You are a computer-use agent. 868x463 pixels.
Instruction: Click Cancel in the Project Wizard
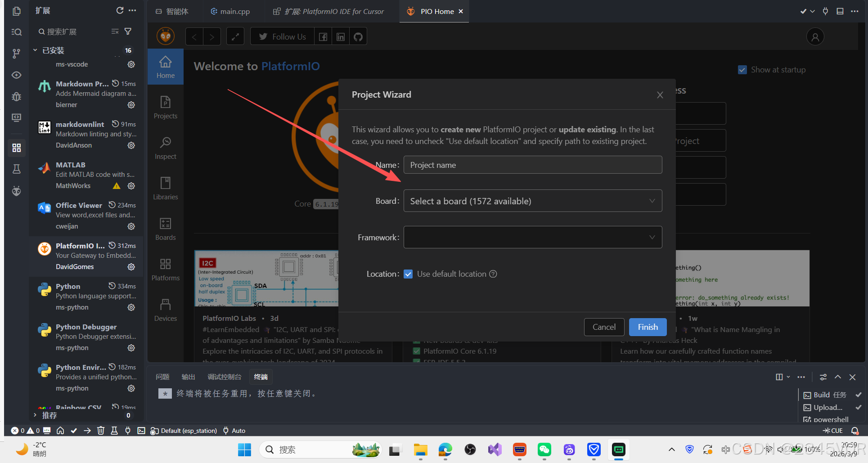coord(604,327)
